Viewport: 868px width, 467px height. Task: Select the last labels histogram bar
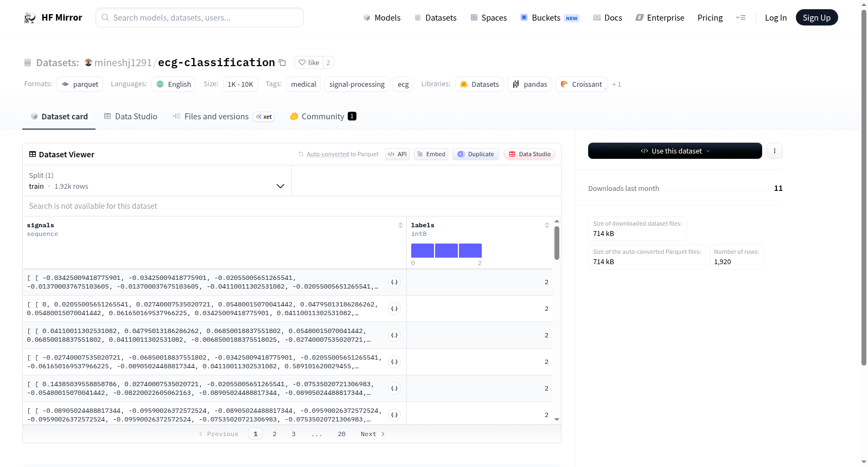pos(470,251)
